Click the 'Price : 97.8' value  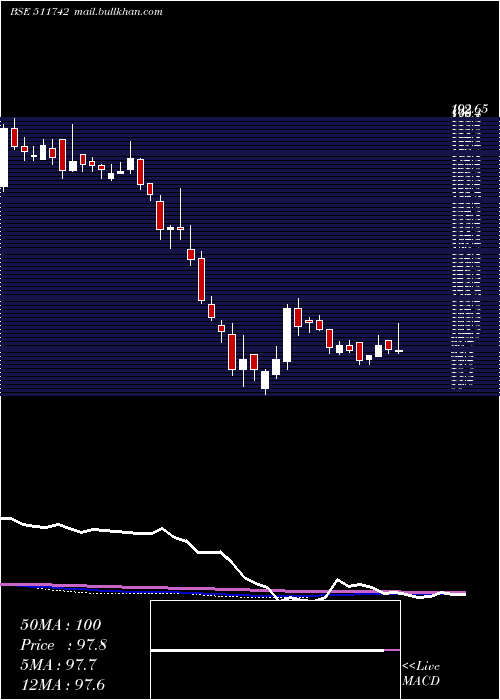coord(63,645)
